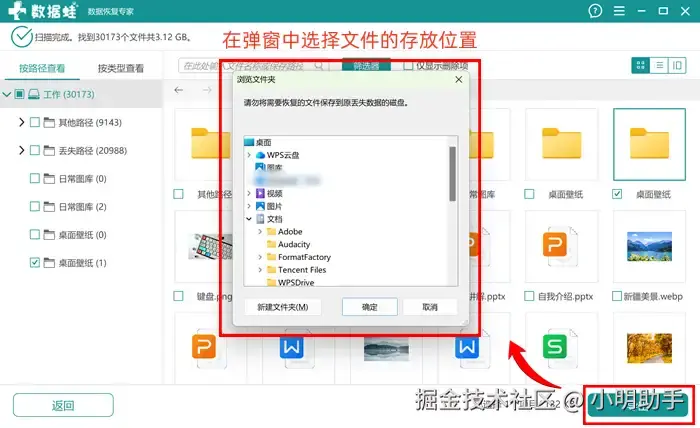Image resolution: width=700 pixels, height=428 pixels.
Task: Check the 日常图库 (2) checkbox
Action: [x=34, y=207]
